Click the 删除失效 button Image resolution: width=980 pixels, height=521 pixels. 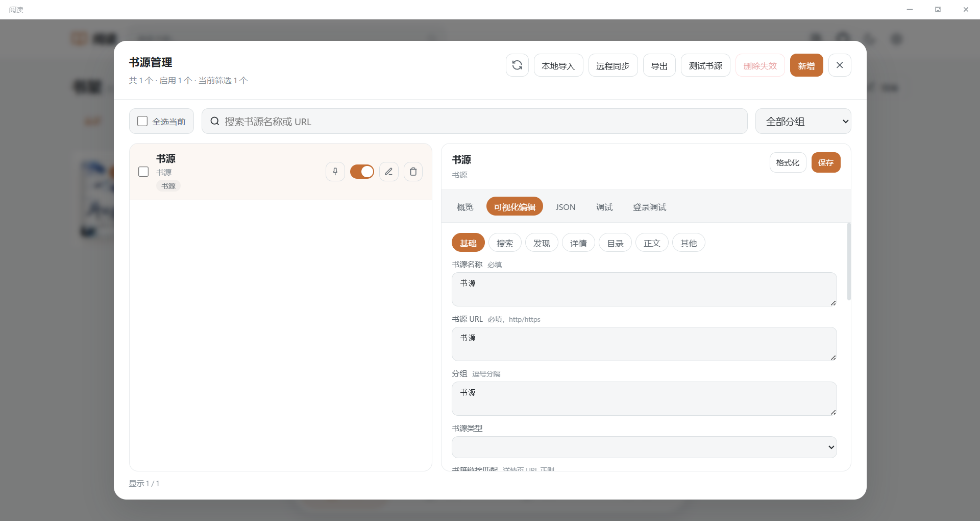pos(760,65)
